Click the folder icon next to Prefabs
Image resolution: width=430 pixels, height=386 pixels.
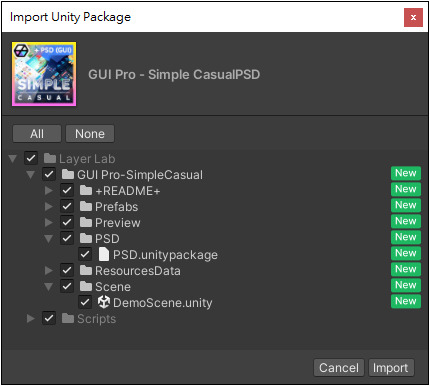point(86,206)
